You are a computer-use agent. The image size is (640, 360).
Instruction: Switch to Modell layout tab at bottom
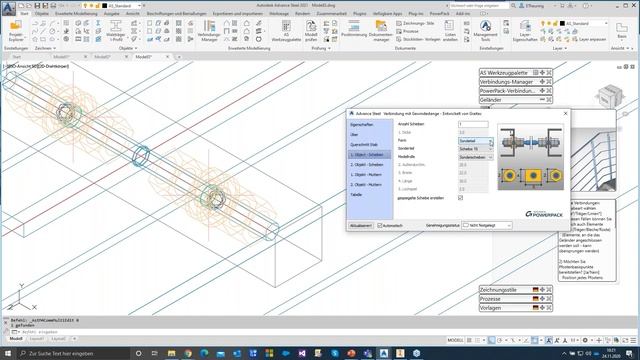16,339
